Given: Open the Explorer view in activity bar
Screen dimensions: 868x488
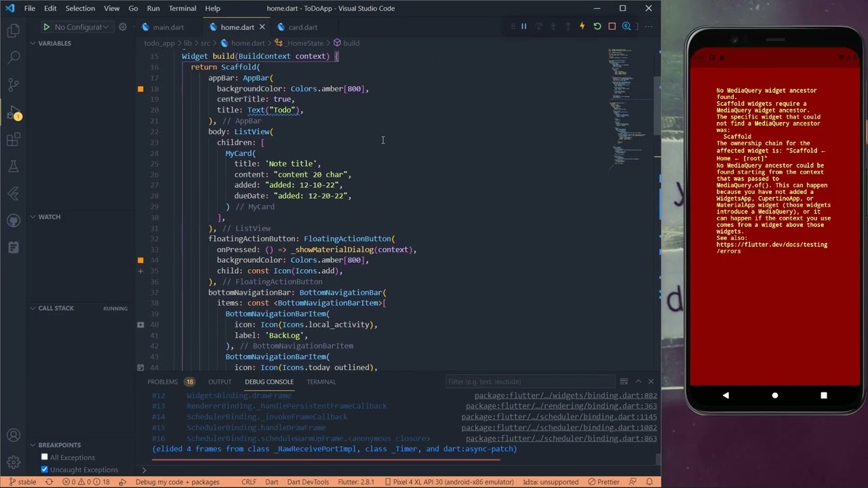Looking at the screenshot, I should pos(14,30).
